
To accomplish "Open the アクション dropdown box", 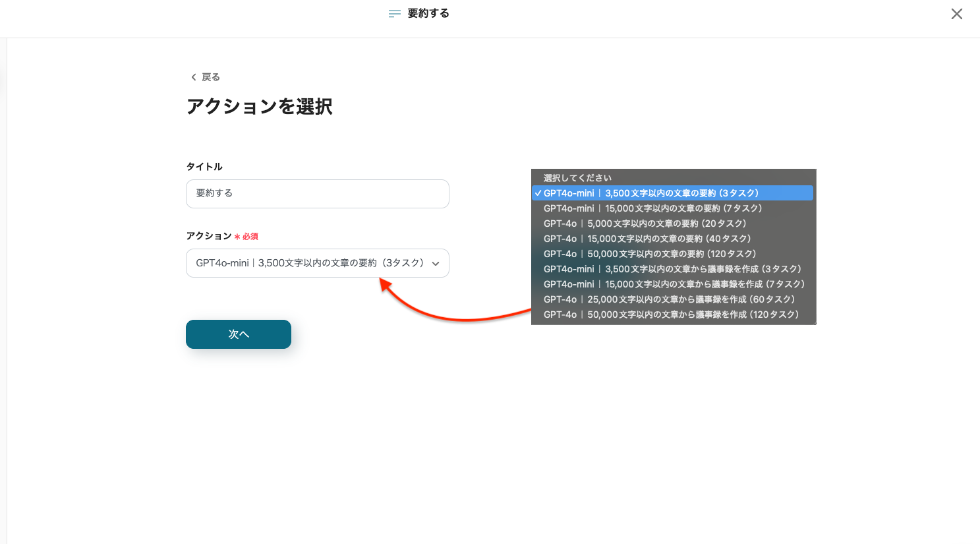I will pyautogui.click(x=310, y=263).
